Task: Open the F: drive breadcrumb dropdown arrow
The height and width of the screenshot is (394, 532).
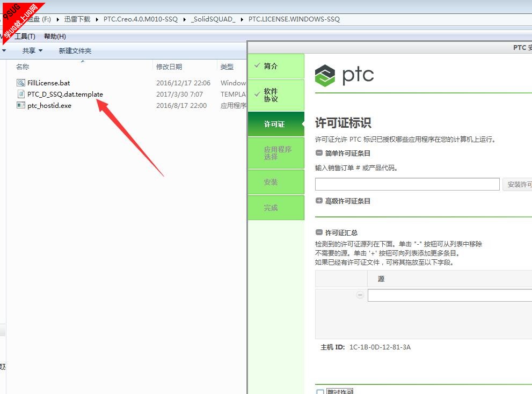Action: point(58,19)
